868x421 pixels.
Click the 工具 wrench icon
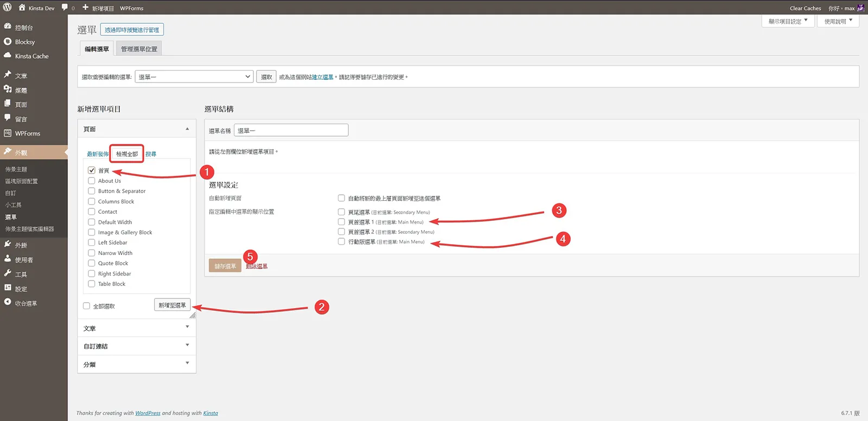(x=8, y=273)
